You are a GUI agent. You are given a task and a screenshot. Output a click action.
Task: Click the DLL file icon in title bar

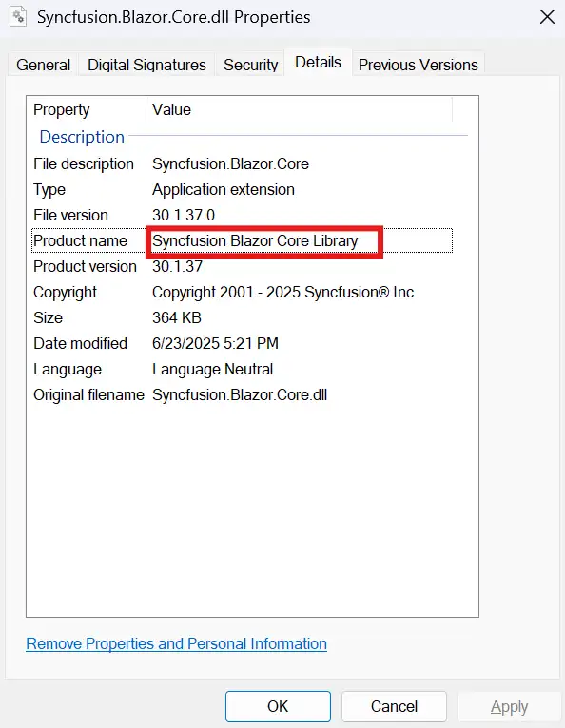[x=18, y=17]
